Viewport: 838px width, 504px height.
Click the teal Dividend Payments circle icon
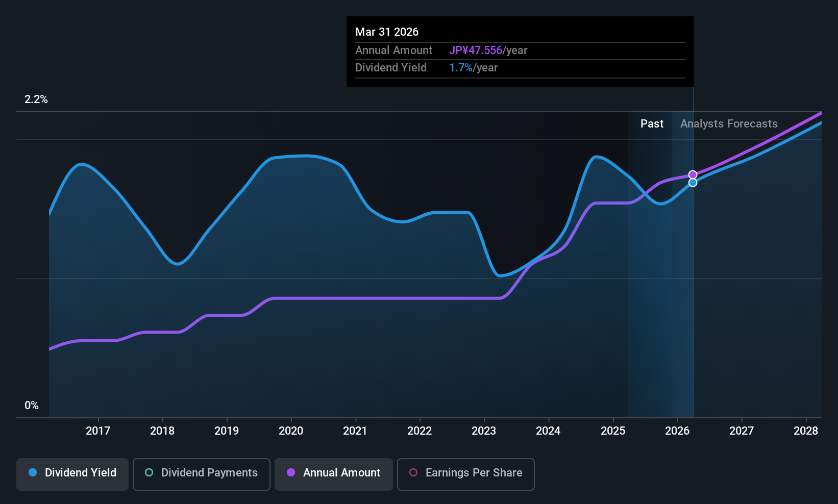click(x=149, y=473)
